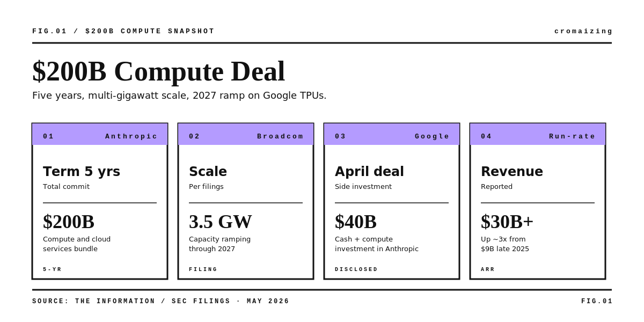Click the $30B+ revenue figure
Screen dimensions: 644x322
(507, 222)
